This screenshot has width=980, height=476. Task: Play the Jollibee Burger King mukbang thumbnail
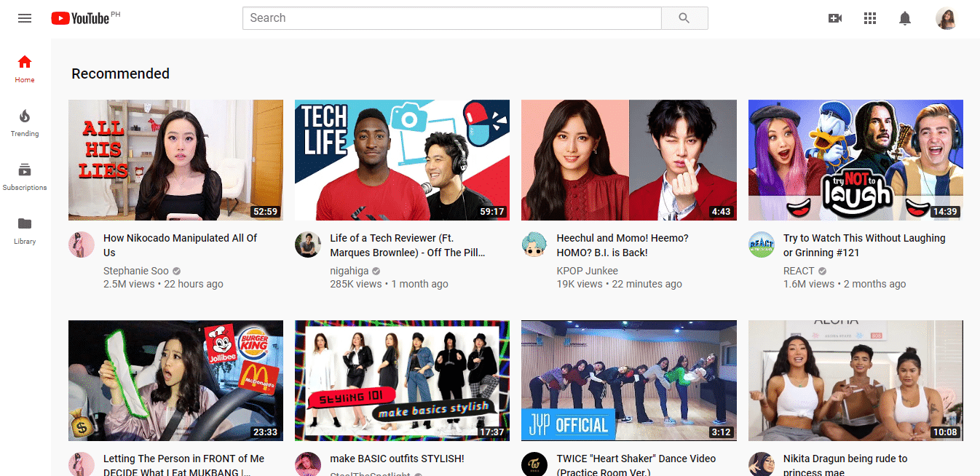tap(175, 381)
